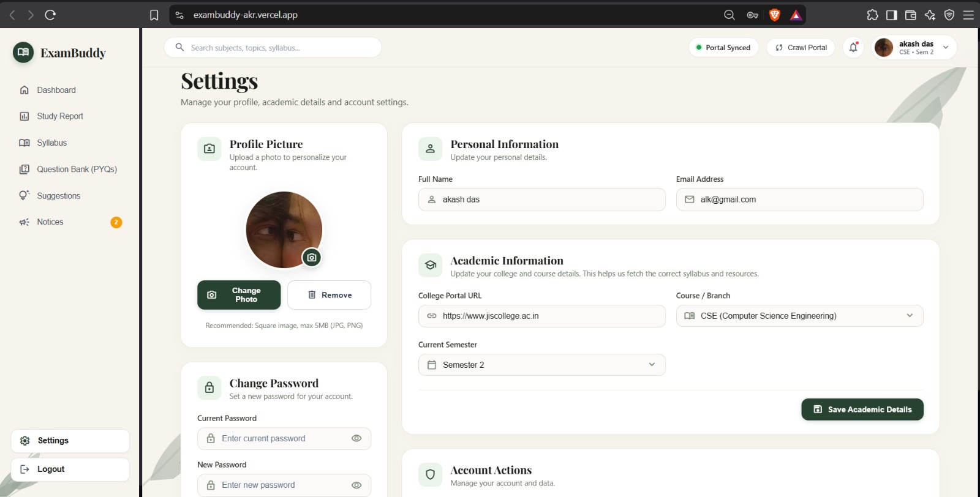
Task: Open the browser hamburger menu
Action: [x=968, y=15]
